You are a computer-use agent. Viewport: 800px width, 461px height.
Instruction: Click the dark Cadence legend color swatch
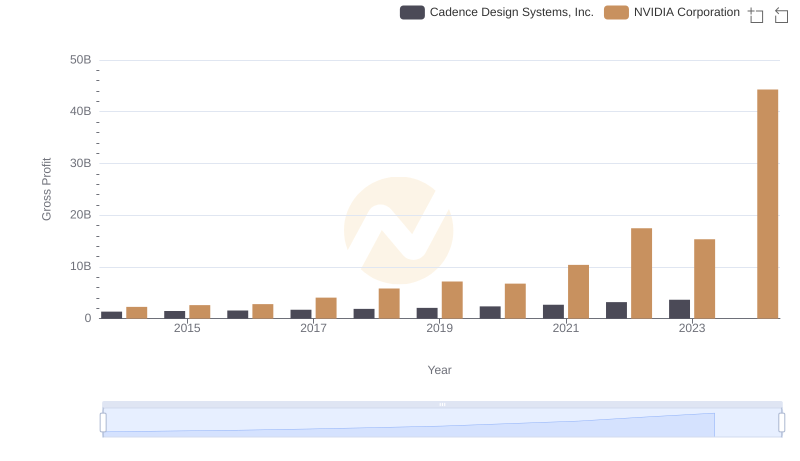(x=412, y=12)
